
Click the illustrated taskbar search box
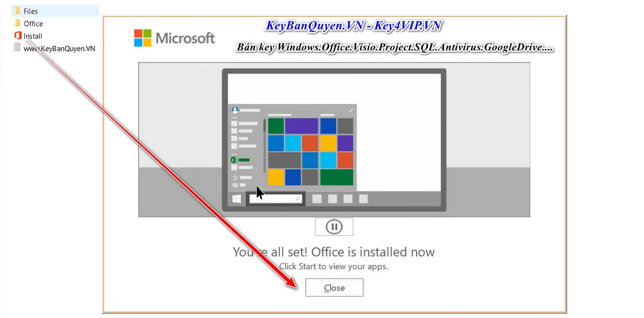(x=275, y=198)
